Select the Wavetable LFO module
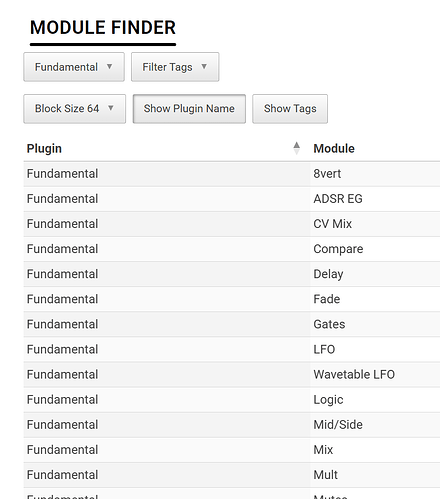The width and height of the screenshot is (440, 499). [354, 374]
